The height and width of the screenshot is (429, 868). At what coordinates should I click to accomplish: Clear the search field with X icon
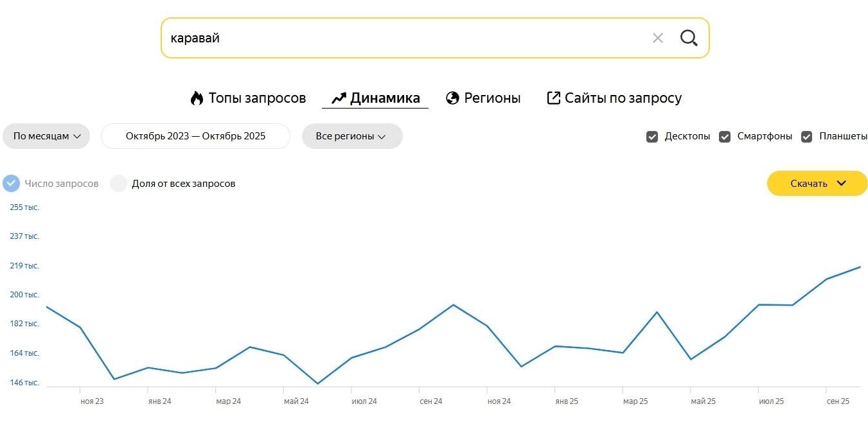click(x=657, y=38)
